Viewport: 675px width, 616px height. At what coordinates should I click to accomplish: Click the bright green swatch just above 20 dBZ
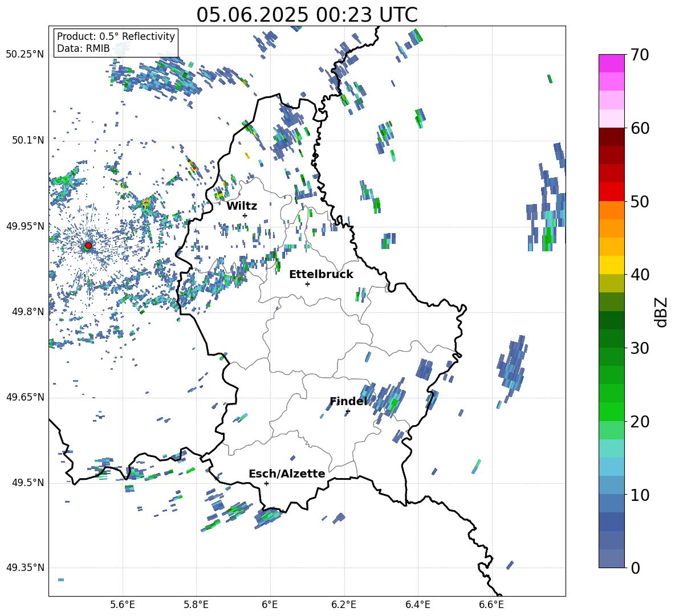[611, 411]
